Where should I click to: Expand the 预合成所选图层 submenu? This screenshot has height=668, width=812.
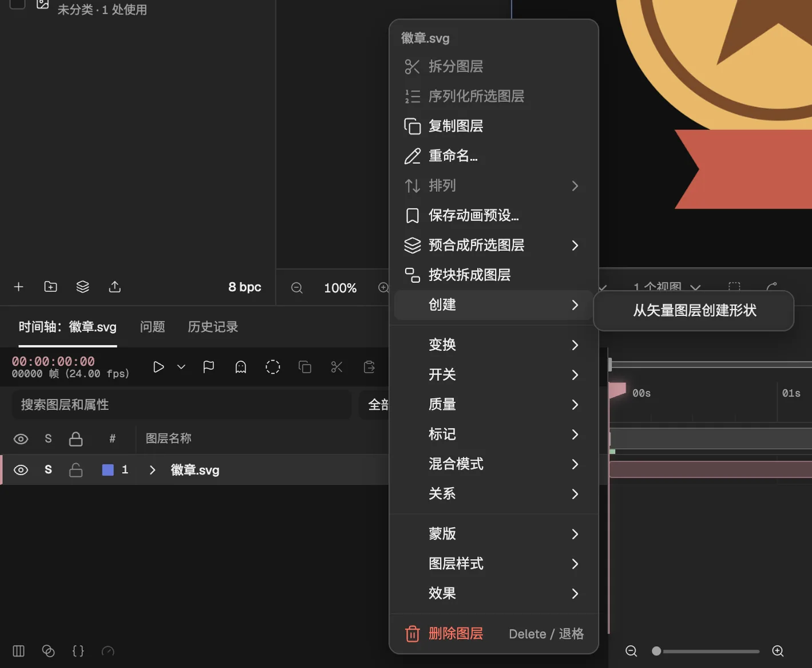493,246
